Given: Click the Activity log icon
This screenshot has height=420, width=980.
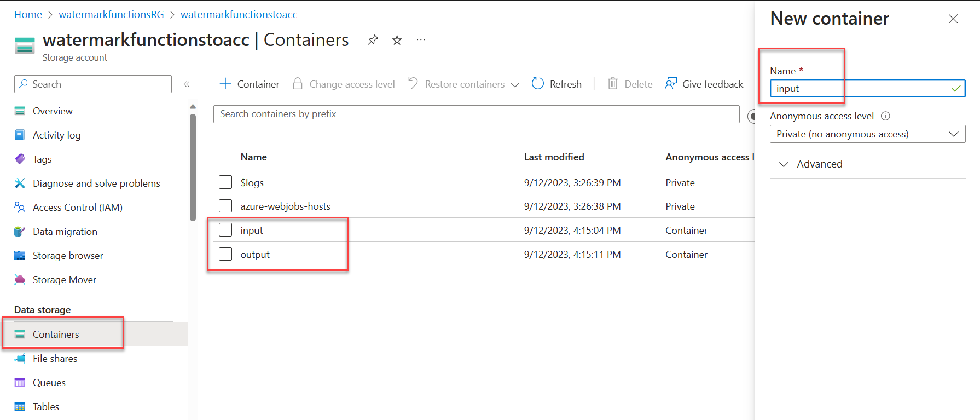Looking at the screenshot, I should click(x=20, y=135).
